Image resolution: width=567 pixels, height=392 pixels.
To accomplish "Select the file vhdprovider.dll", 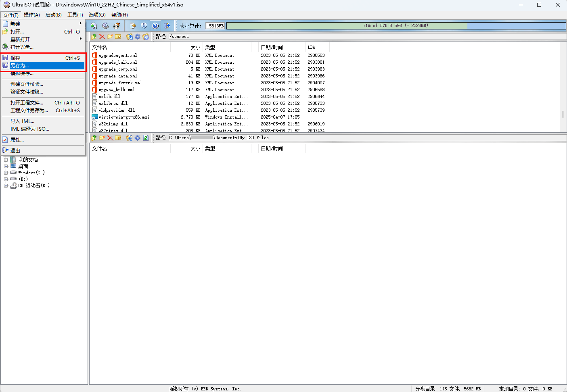I will (117, 110).
